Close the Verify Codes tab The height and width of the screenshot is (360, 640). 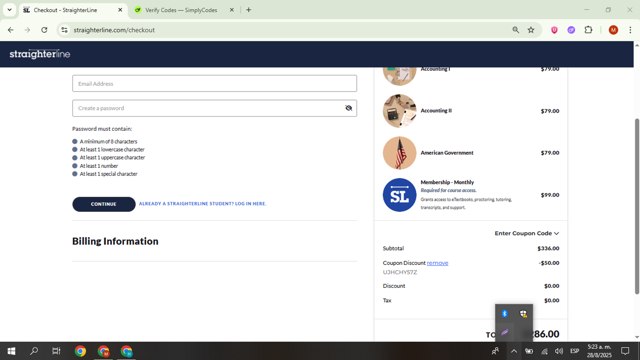(231, 10)
